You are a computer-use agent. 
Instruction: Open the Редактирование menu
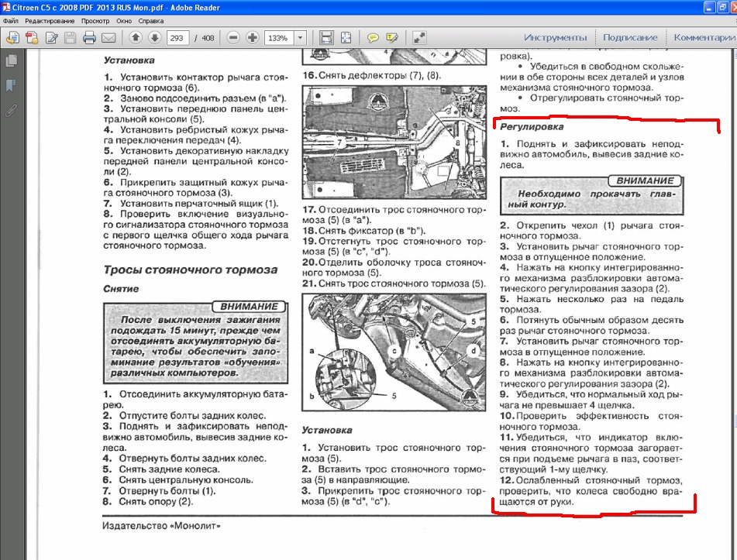pyautogui.click(x=50, y=21)
